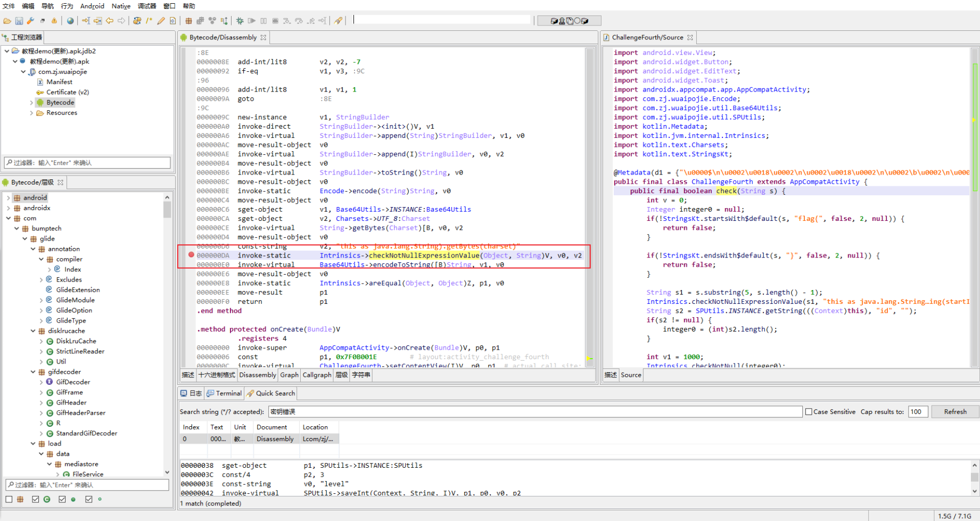Click the pencil rename icon in toolbar
980x521 pixels.
point(161,21)
